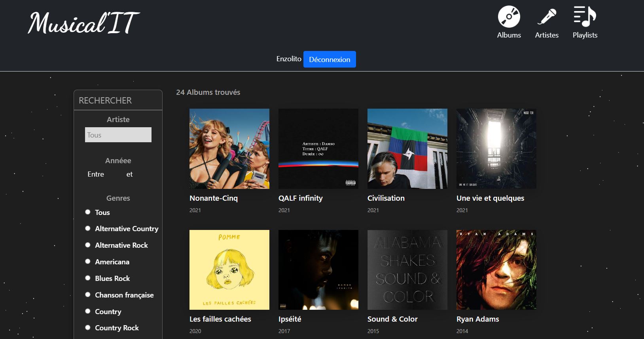
Task: Click the Année label
Action: [x=118, y=161]
